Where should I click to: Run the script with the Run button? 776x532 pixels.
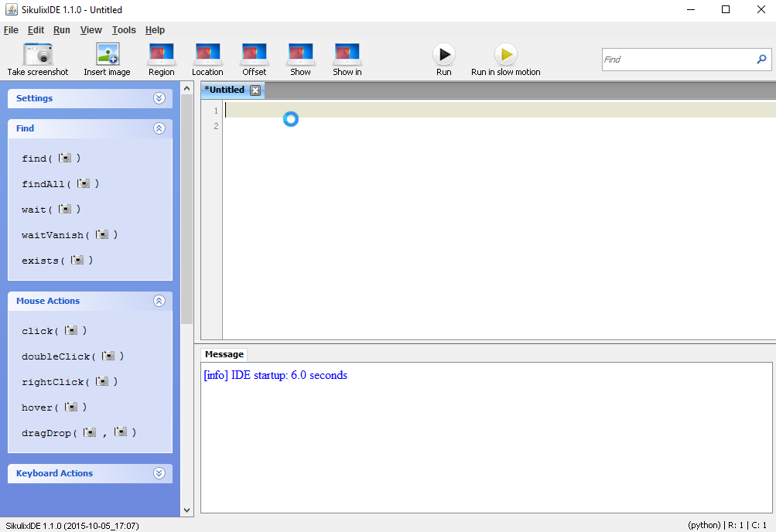tap(444, 54)
